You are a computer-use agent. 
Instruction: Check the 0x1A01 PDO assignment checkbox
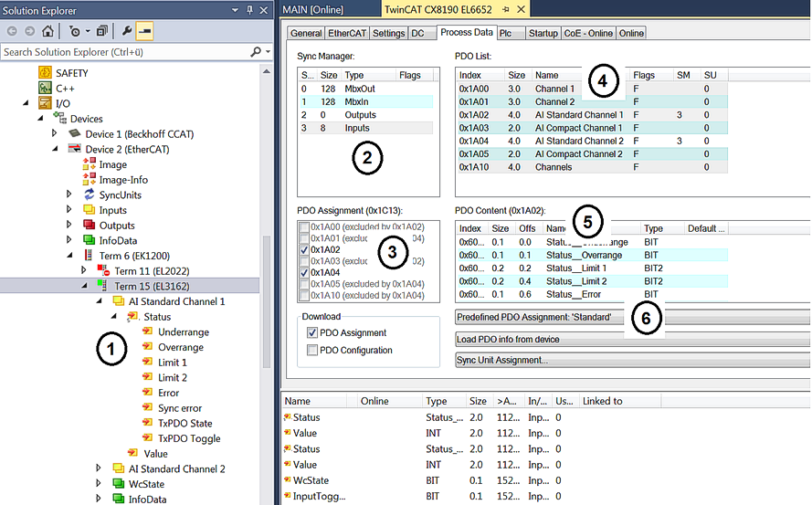coord(304,238)
